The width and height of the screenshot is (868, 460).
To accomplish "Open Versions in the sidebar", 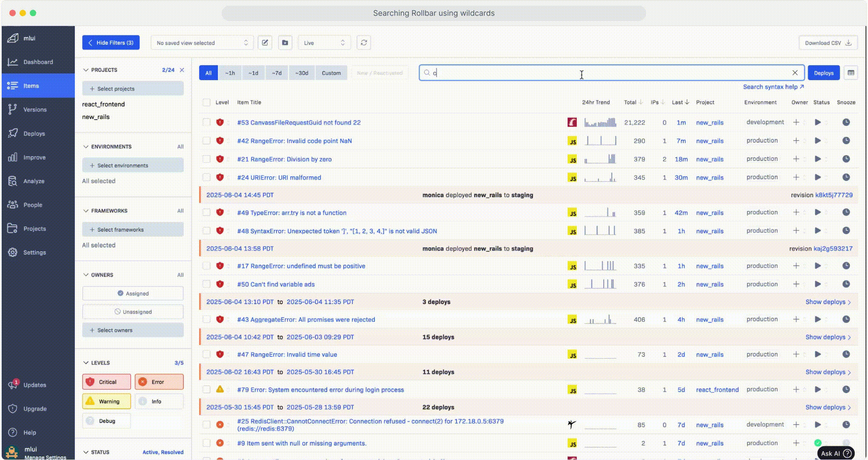I will point(35,109).
